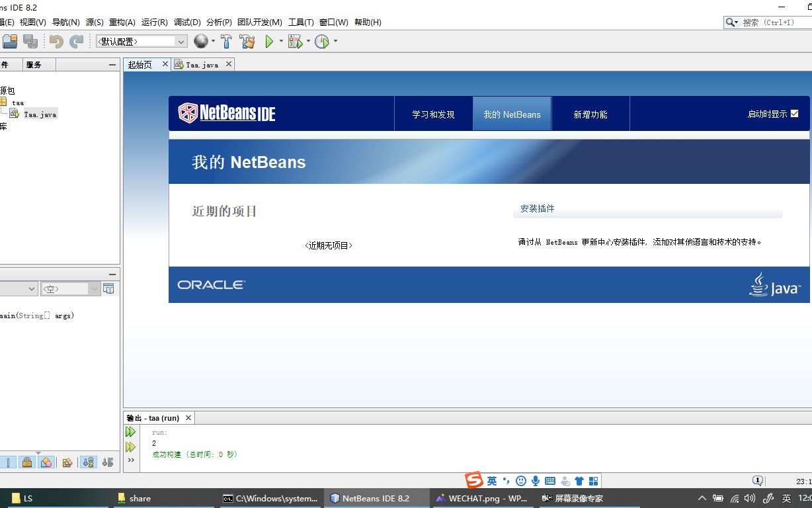This screenshot has height=508, width=812.
Task: Toggle sort by name A-Z
Action: pyautogui.click(x=88, y=462)
